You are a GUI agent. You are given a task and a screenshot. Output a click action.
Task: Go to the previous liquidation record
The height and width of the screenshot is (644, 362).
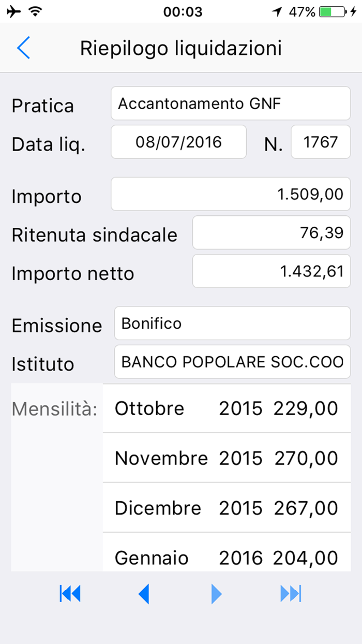click(x=144, y=593)
